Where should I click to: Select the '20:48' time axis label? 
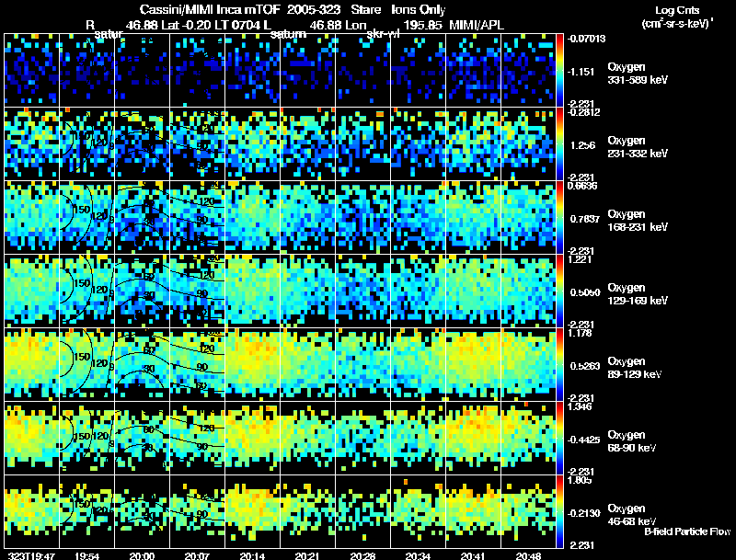[x=528, y=555]
